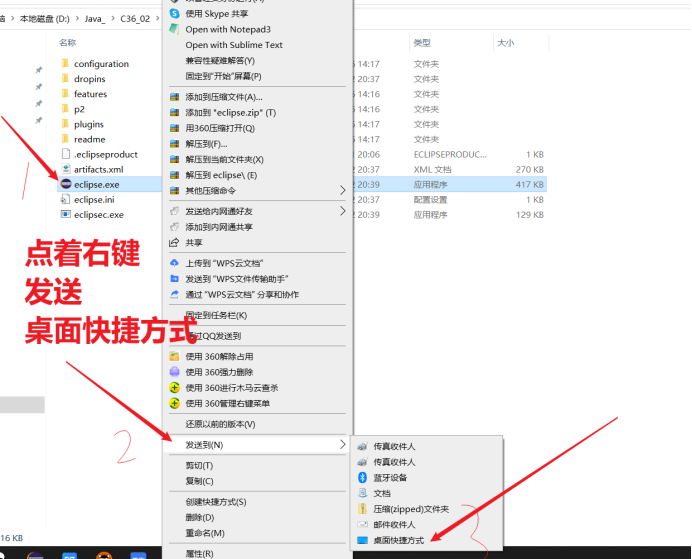The height and width of the screenshot is (559, 692).
Task: Click the icon beside 添加到内网通共享
Action: pyautogui.click(x=175, y=227)
